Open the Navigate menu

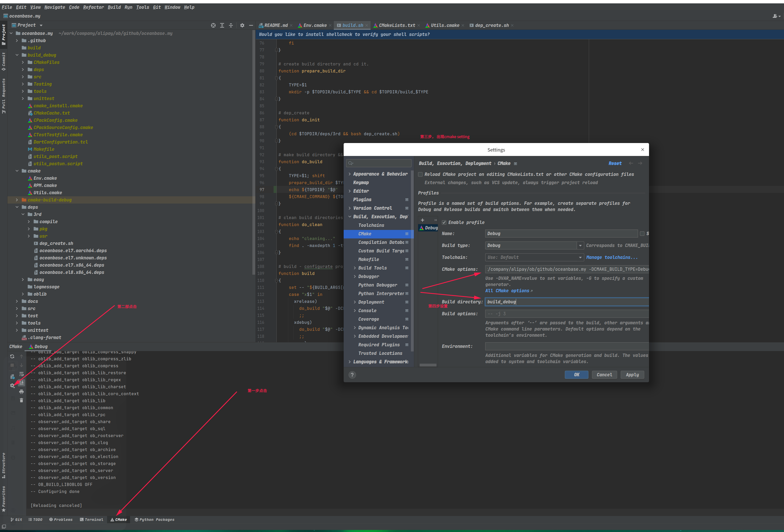pyautogui.click(x=55, y=7)
